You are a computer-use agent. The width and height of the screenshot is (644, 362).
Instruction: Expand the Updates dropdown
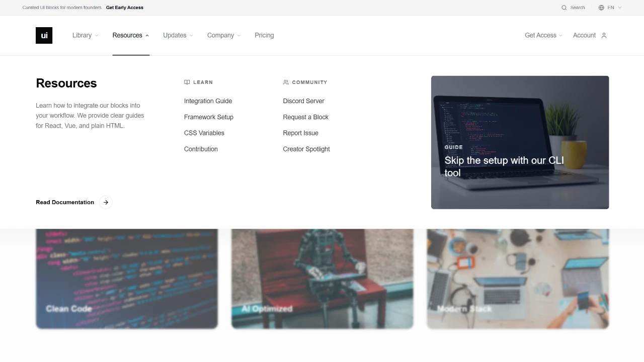[178, 35]
